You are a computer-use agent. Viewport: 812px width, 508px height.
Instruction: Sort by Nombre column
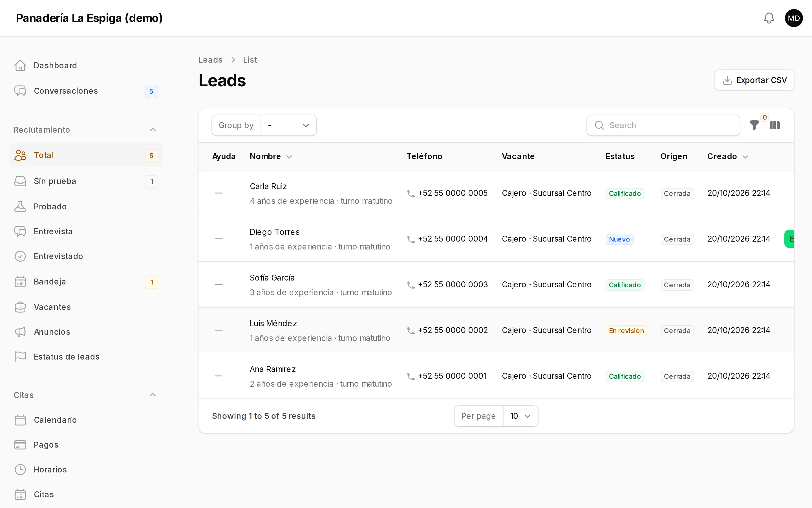271,157
